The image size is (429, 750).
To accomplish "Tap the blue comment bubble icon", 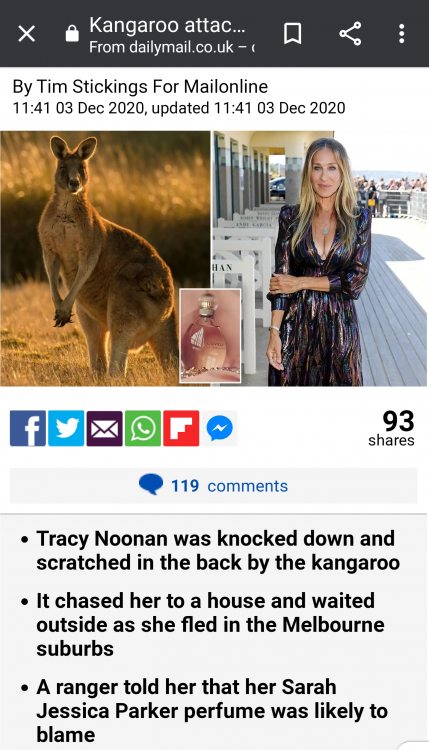I will point(151,485).
